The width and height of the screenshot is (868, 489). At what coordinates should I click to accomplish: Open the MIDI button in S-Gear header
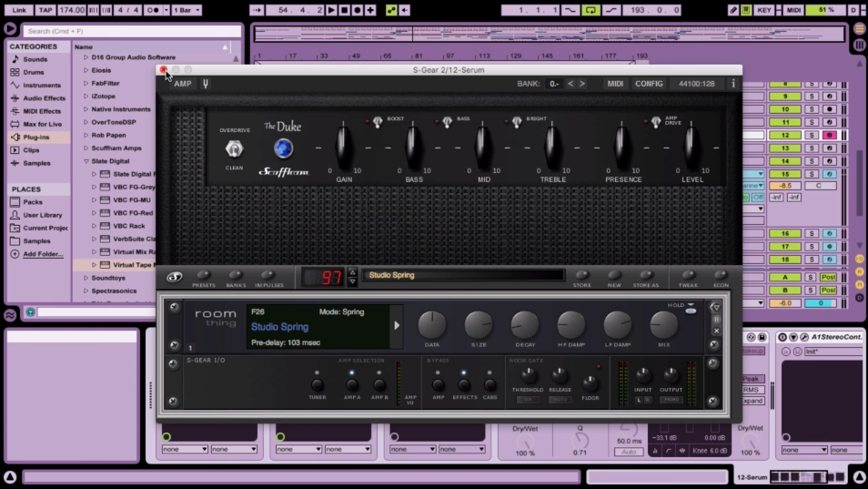click(x=615, y=84)
